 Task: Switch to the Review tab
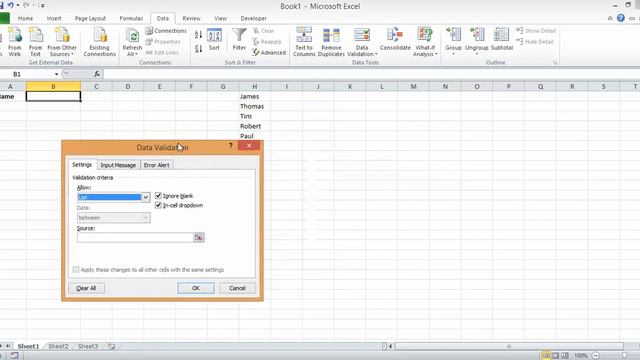(x=191, y=18)
